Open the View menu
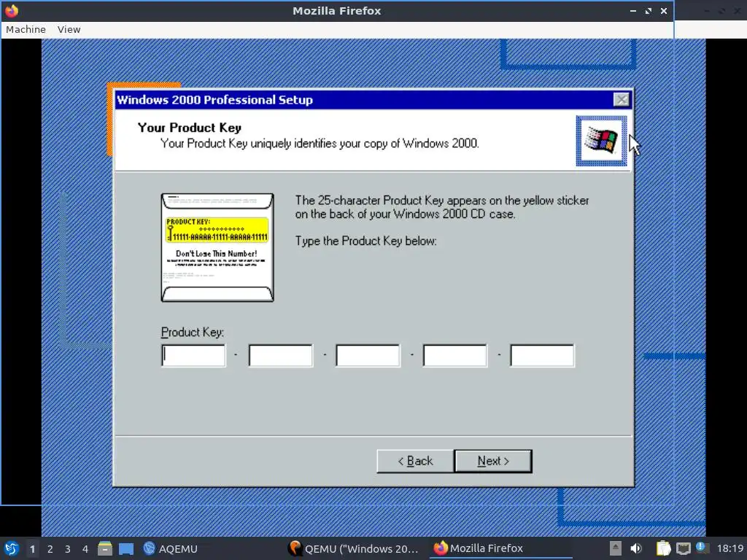Screen dimensions: 747x560 coord(69,29)
